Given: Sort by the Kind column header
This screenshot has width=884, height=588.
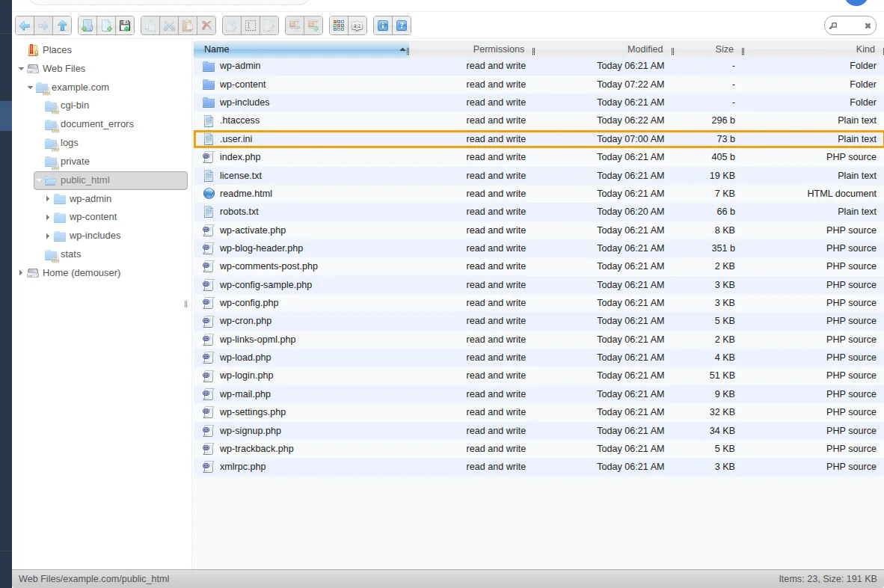Looking at the screenshot, I should [865, 49].
